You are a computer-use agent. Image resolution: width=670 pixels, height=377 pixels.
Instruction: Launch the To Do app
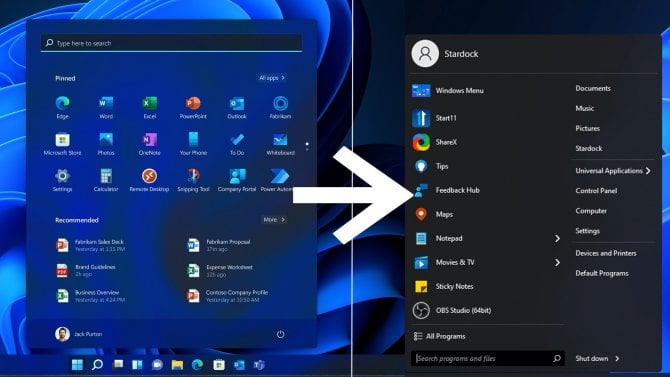[237, 144]
